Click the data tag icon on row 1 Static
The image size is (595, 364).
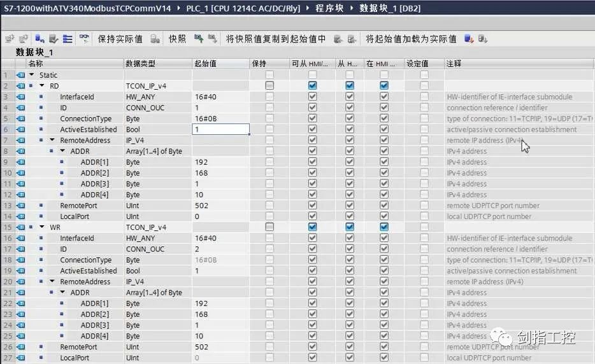(20, 75)
